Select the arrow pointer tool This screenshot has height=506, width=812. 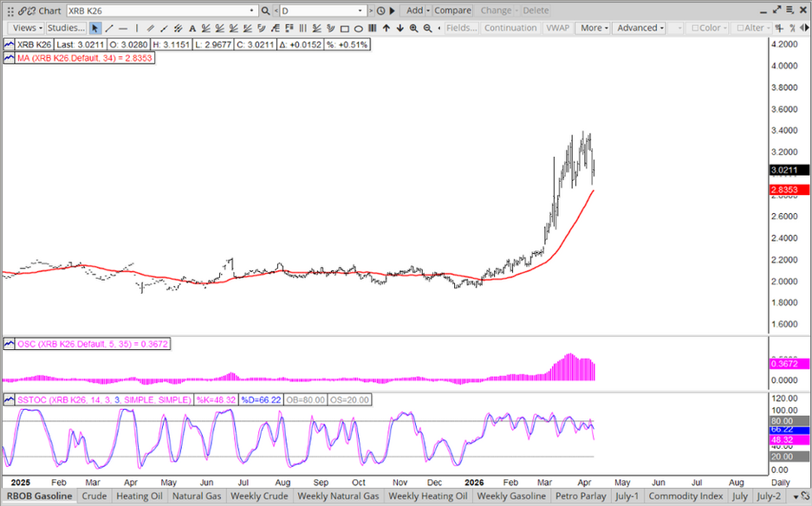[94, 28]
